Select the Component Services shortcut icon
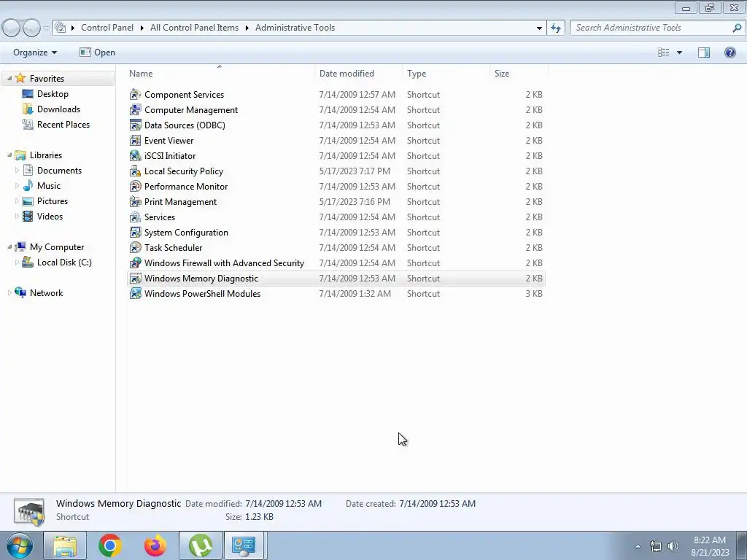The height and width of the screenshot is (560, 747). 135,95
